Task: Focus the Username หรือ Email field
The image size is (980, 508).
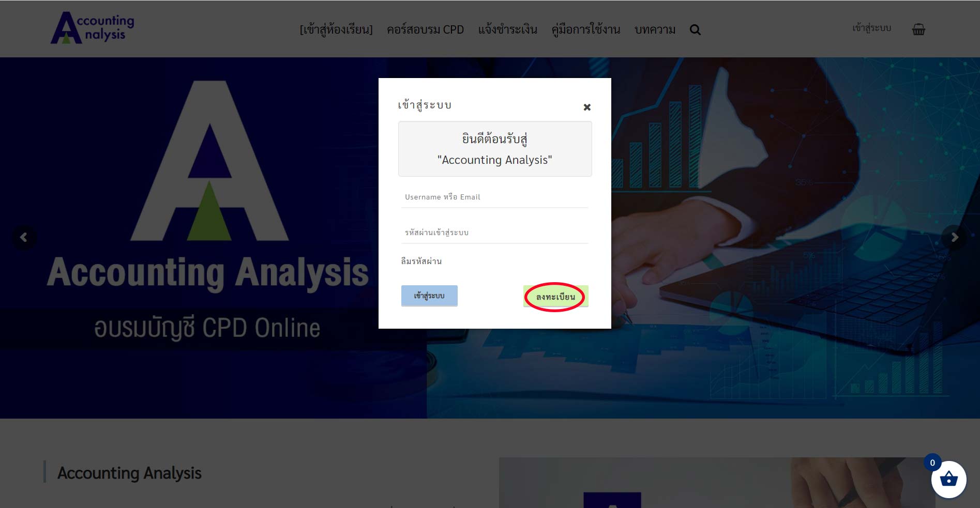Action: pos(495,197)
